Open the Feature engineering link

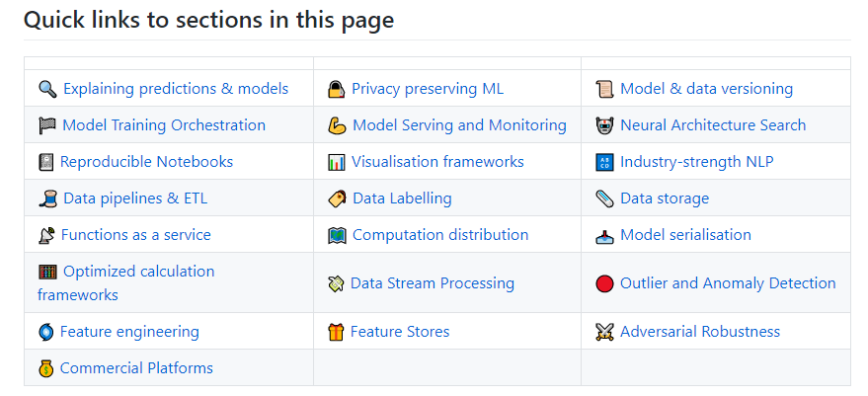point(129,332)
